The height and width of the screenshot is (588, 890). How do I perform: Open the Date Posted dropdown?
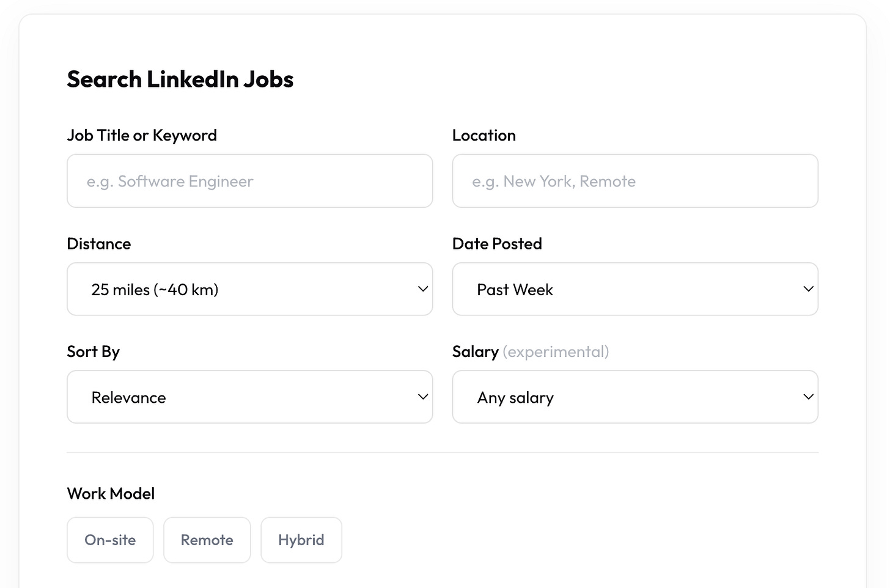pyautogui.click(x=635, y=288)
